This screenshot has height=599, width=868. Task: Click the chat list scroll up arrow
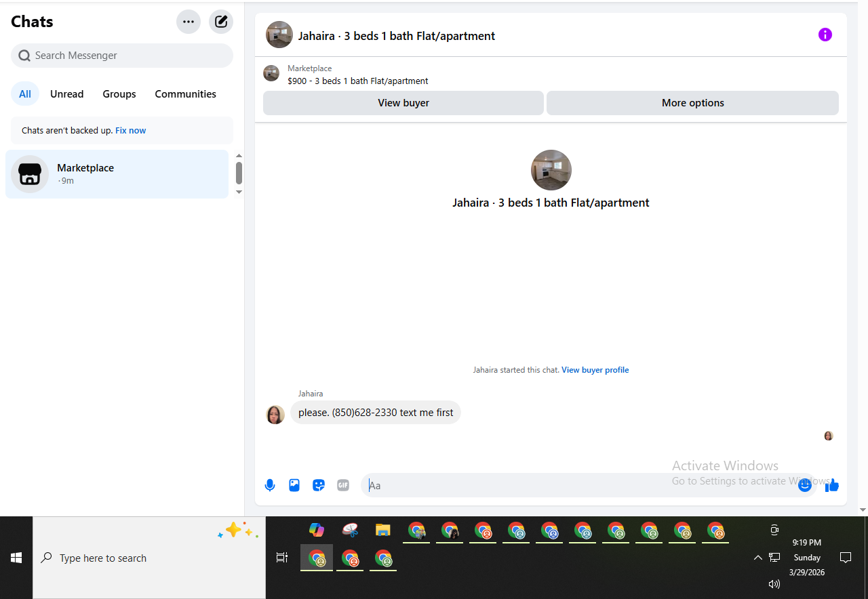click(239, 156)
